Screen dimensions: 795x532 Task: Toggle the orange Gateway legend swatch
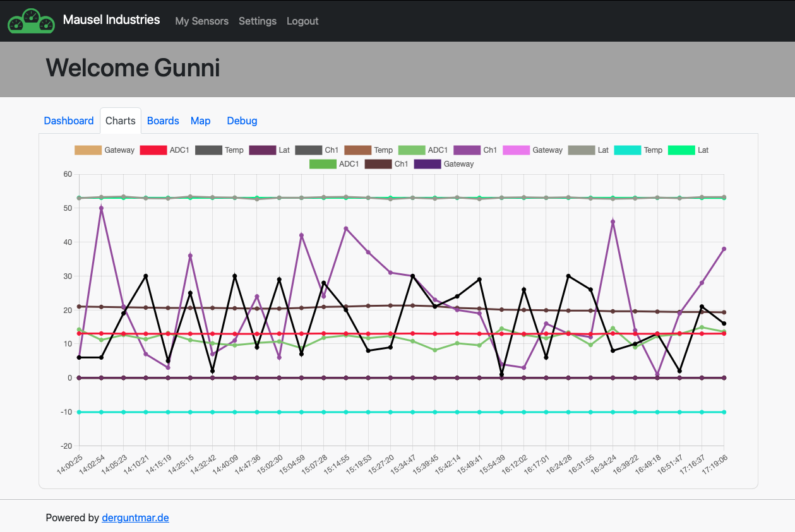click(88, 150)
